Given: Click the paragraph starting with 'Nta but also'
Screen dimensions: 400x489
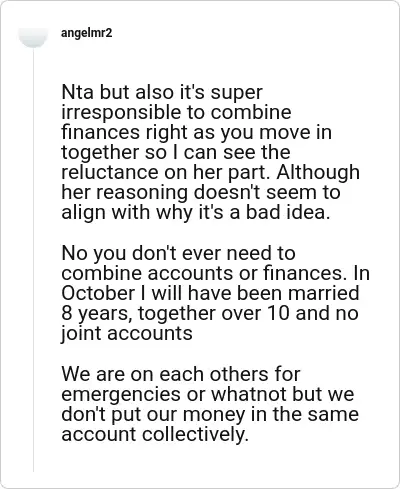Looking at the screenshot, I should click(x=211, y=152).
